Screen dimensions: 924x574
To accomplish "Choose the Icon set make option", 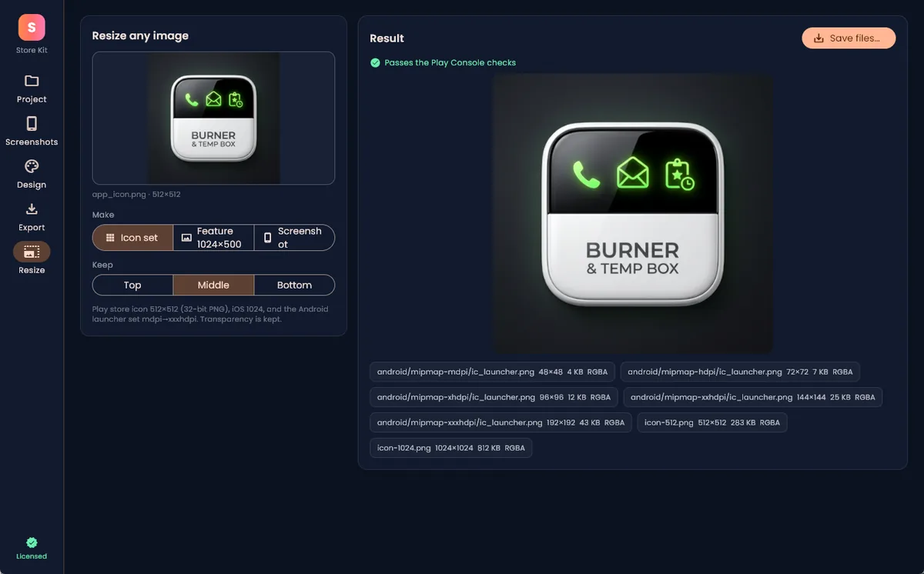I will (x=132, y=238).
